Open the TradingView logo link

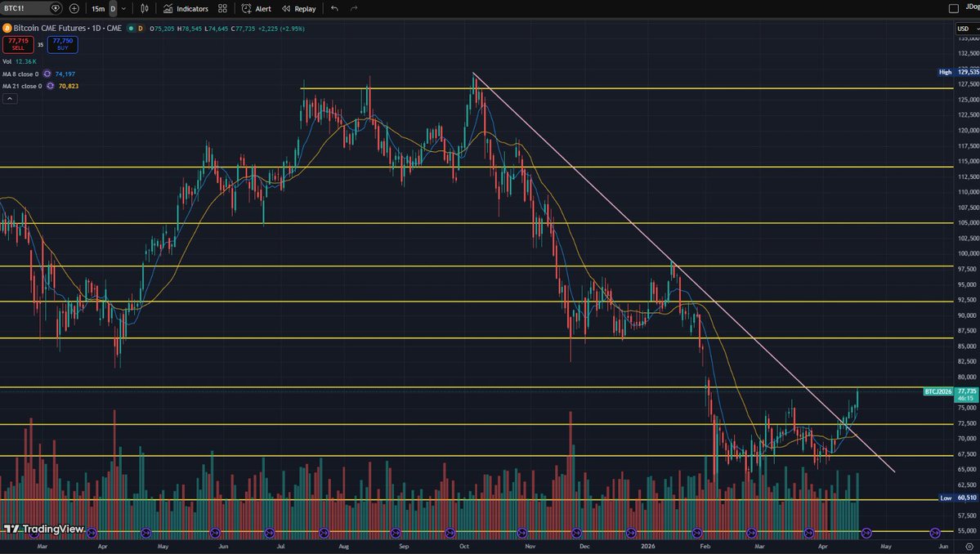coord(44,529)
